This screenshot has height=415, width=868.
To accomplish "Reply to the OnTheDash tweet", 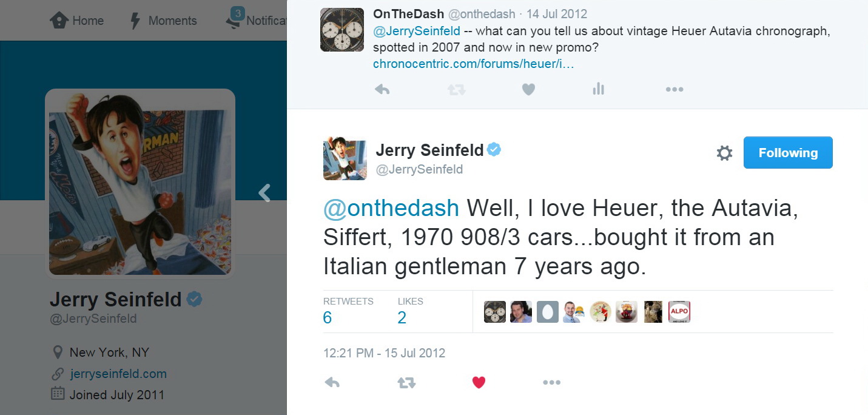I will pyautogui.click(x=382, y=90).
